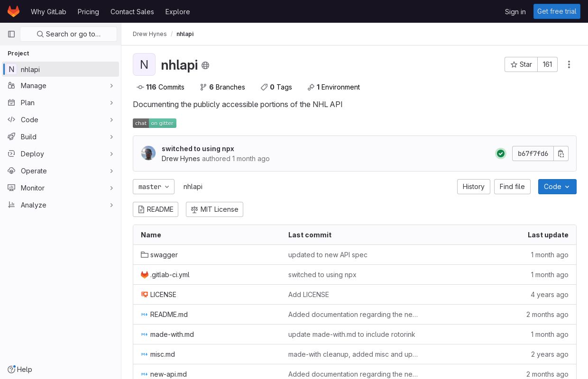Click 'Add LICENSE' commit message
The width and height of the screenshot is (588, 379).
click(x=308, y=295)
